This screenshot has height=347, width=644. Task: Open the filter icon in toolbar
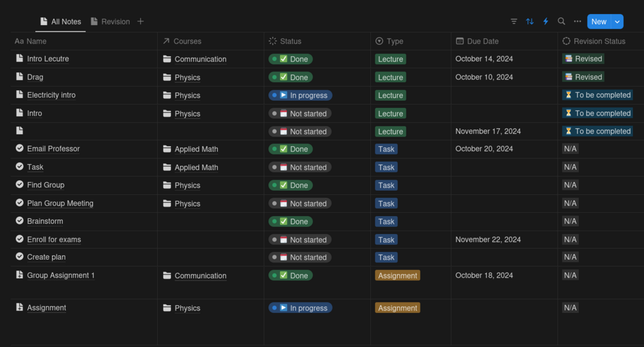click(x=514, y=21)
